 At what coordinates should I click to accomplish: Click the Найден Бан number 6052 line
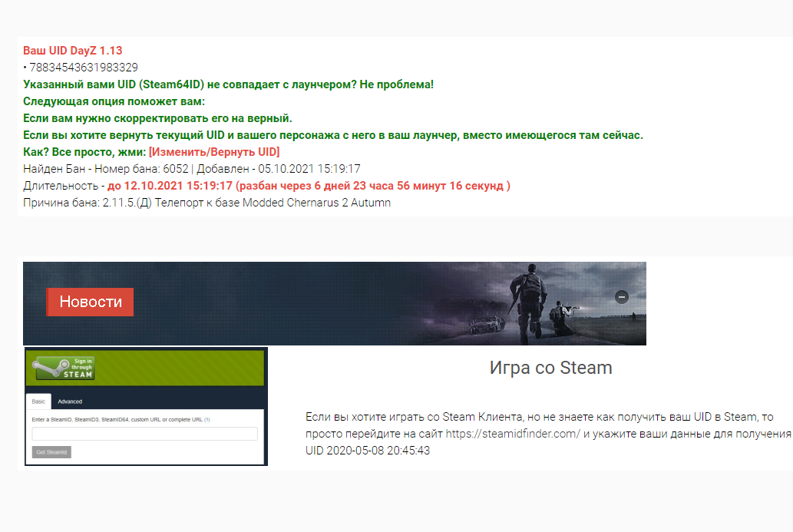tap(192, 168)
